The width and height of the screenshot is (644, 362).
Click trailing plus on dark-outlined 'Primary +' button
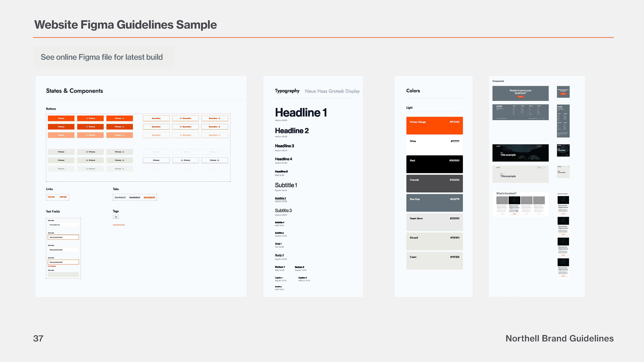coord(218,160)
